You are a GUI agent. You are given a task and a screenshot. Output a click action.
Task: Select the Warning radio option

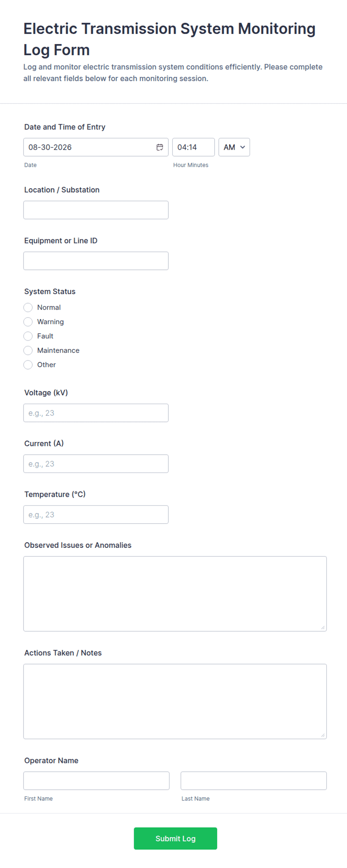(x=28, y=322)
